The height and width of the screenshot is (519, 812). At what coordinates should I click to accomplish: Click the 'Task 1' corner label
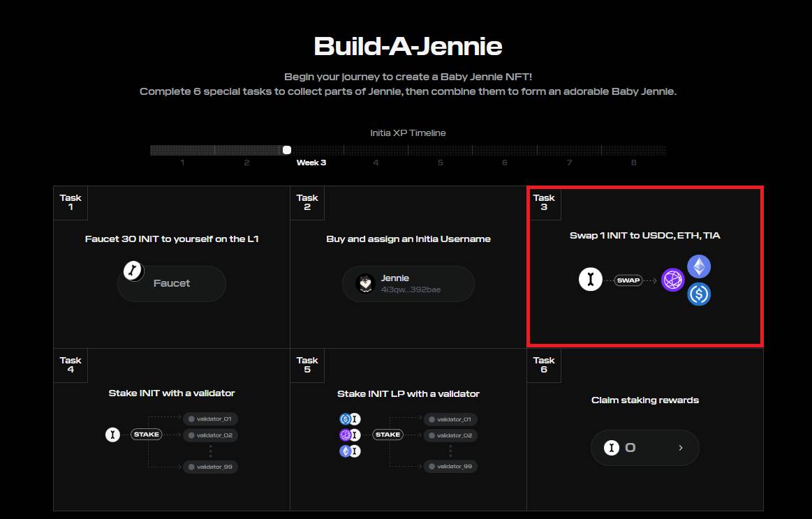pyautogui.click(x=71, y=202)
